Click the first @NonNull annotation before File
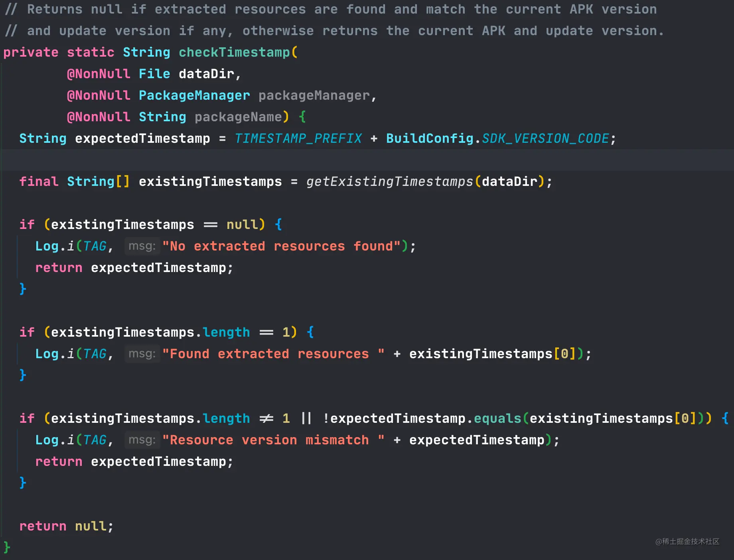Viewport: 734px width, 560px height. [99, 74]
